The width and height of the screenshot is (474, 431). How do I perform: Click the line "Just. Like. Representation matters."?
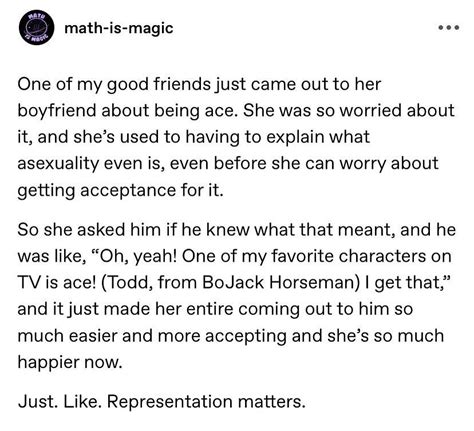162,401
